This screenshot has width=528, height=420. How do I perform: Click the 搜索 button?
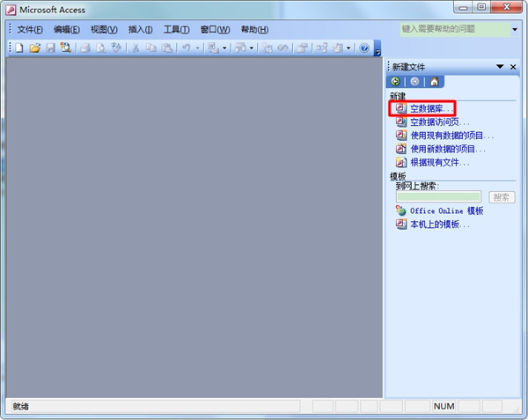point(502,197)
